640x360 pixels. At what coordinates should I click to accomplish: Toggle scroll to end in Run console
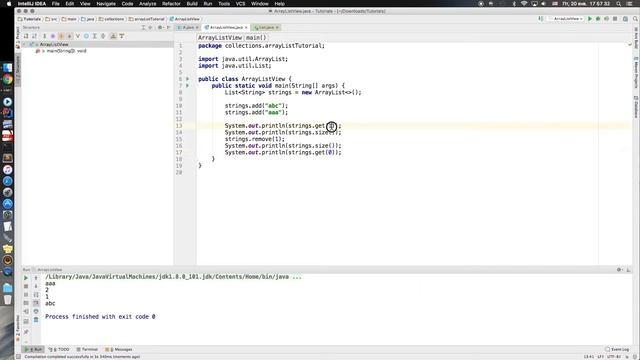[x=36, y=303]
